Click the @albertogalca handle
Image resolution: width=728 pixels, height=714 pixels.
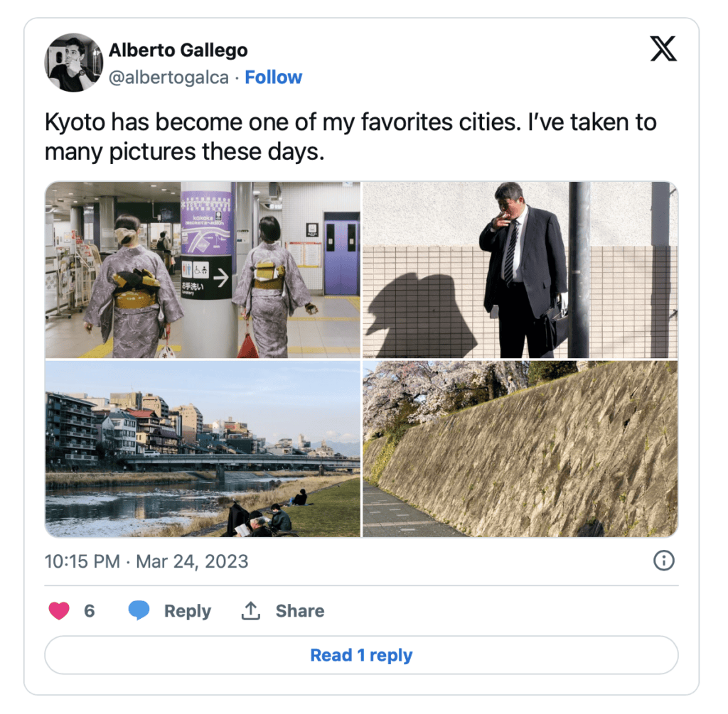(168, 77)
